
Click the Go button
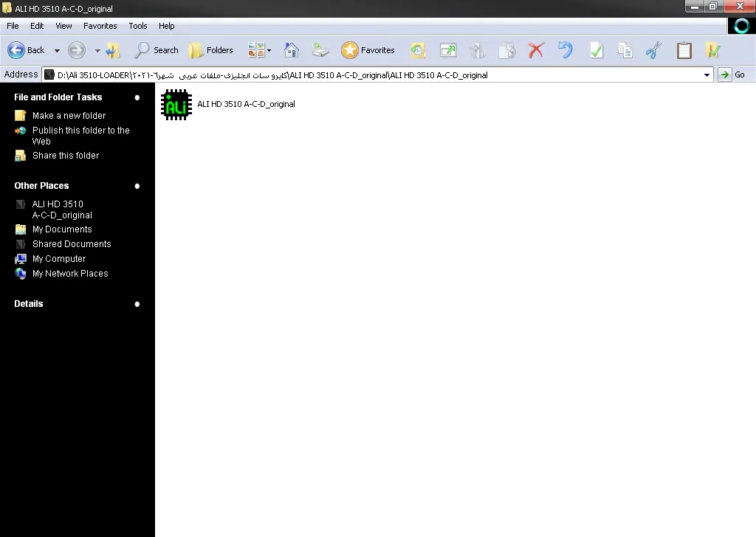click(732, 75)
